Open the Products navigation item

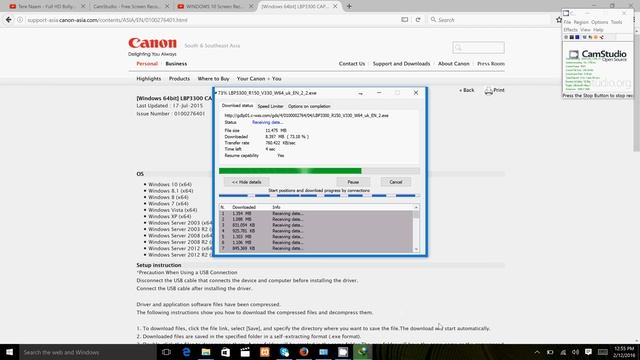pyautogui.click(x=179, y=78)
